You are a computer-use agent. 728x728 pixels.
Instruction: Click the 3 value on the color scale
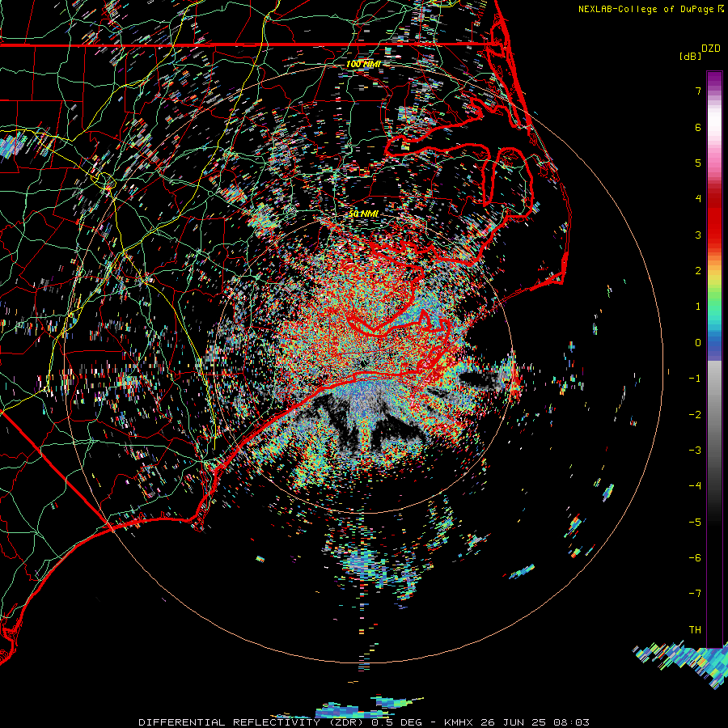698,235
